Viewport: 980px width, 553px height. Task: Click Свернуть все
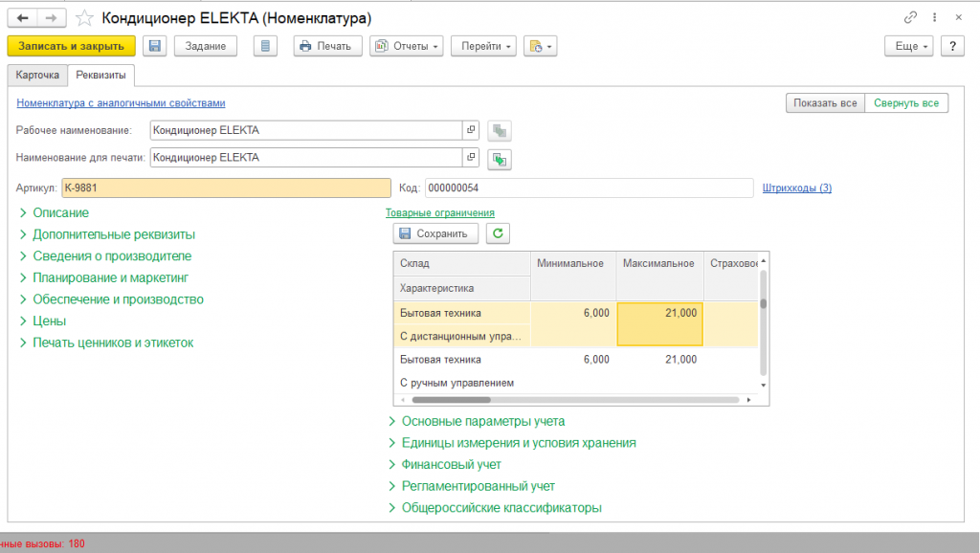[x=906, y=103]
